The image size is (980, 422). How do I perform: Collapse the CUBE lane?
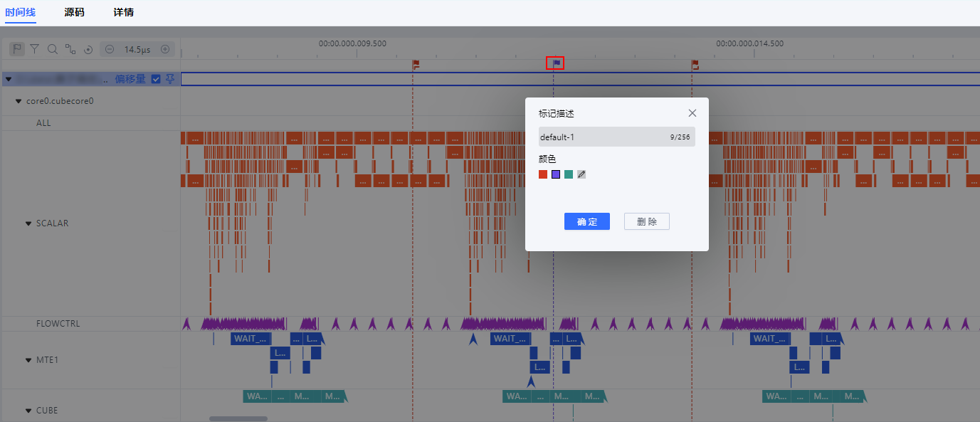(29, 411)
